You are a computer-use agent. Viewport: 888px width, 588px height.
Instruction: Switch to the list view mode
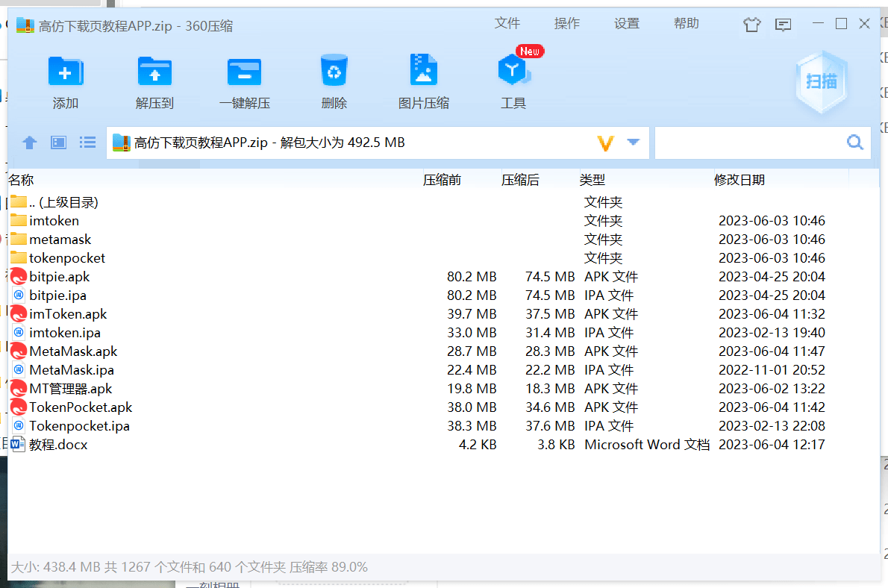pyautogui.click(x=88, y=143)
